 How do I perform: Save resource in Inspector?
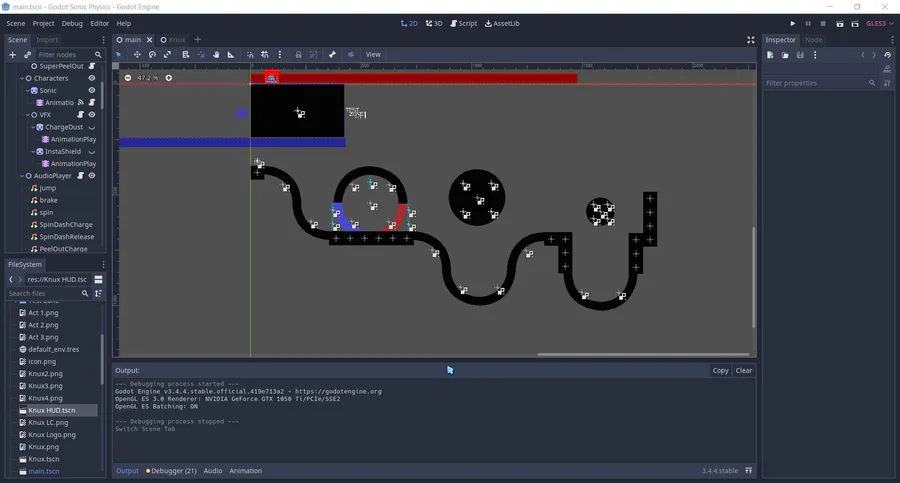coord(800,55)
